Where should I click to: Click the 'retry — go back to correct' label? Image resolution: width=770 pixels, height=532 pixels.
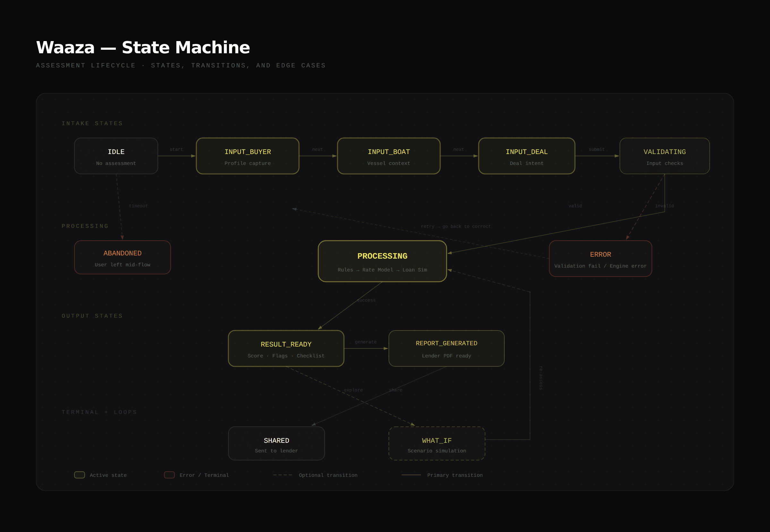pyautogui.click(x=455, y=226)
